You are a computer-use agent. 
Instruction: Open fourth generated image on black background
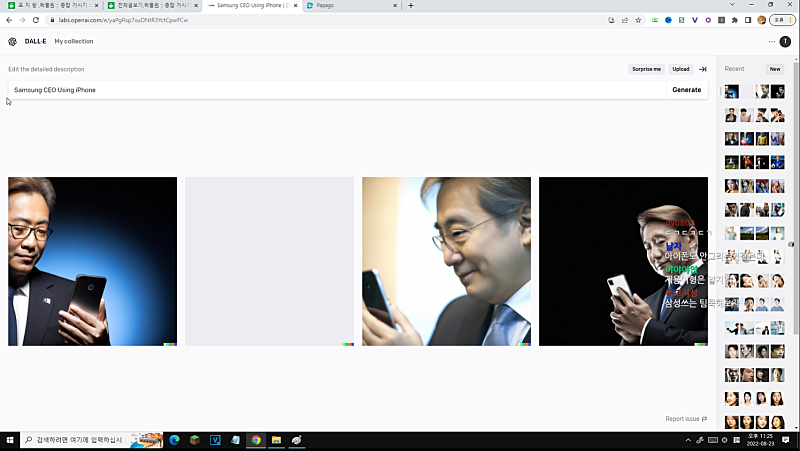click(623, 261)
